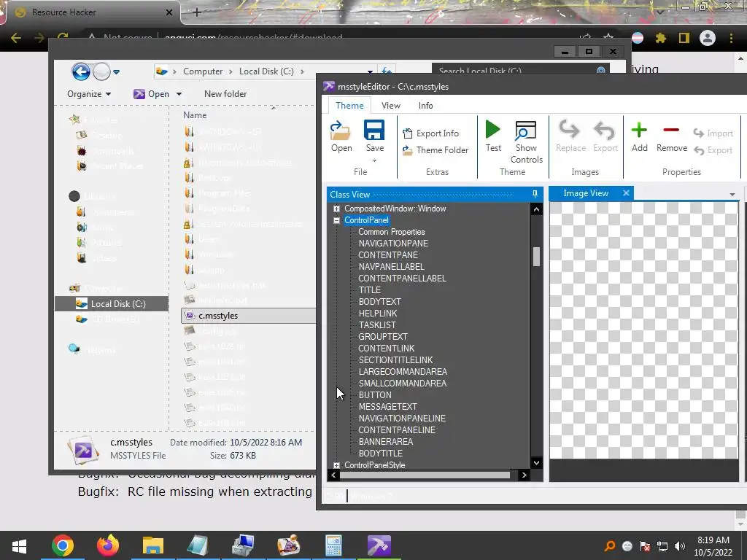Open Organize menu in Explorer window
Viewport: 747px width, 560px height.
89,94
